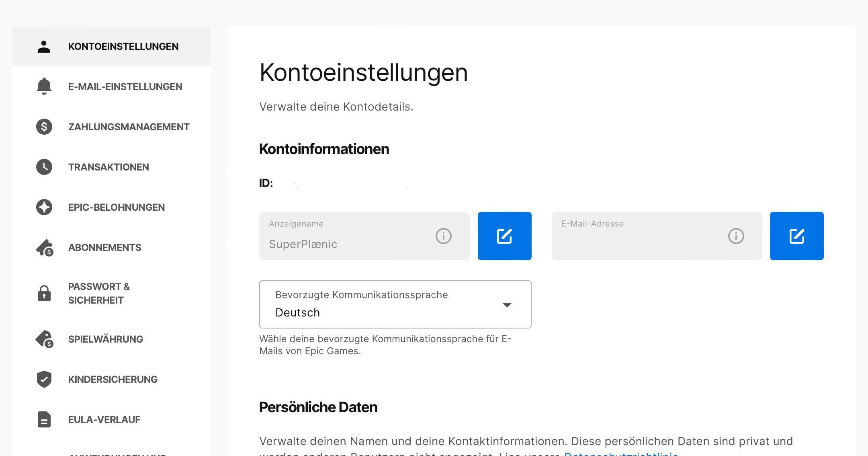The height and width of the screenshot is (456, 868).
Task: Navigate to the Transaktionen section
Action: coord(109,167)
